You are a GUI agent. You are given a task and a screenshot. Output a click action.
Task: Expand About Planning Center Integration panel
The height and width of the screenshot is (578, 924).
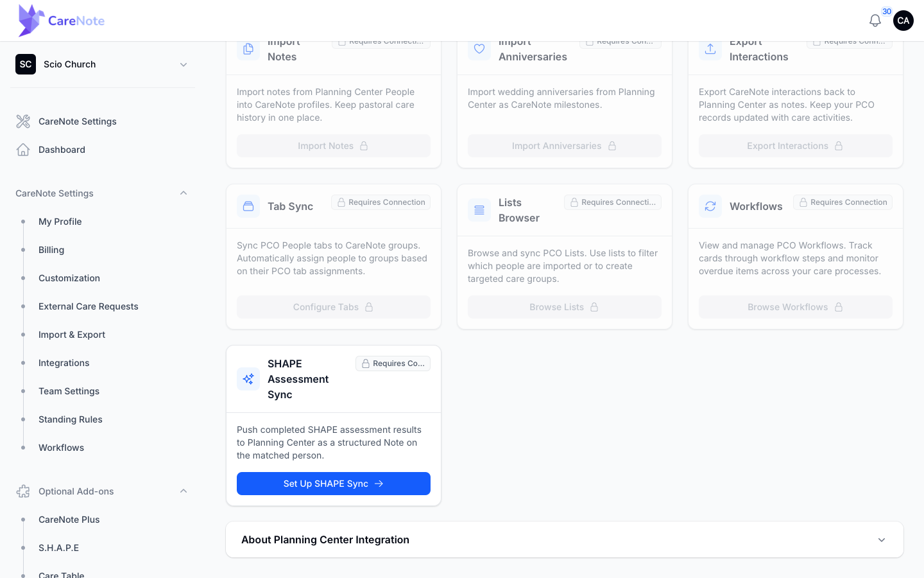(x=565, y=539)
